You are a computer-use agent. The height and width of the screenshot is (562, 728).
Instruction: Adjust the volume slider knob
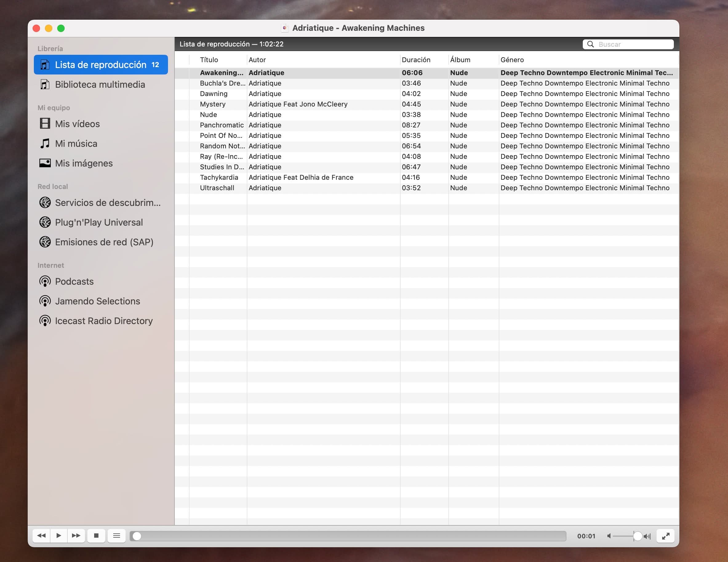[637, 536]
